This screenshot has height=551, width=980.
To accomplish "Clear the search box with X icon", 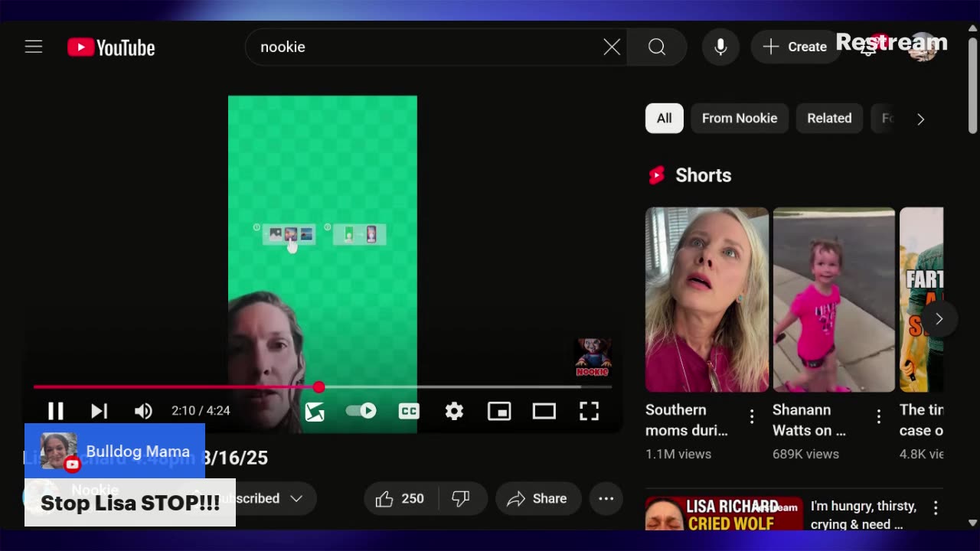I will 612,47.
